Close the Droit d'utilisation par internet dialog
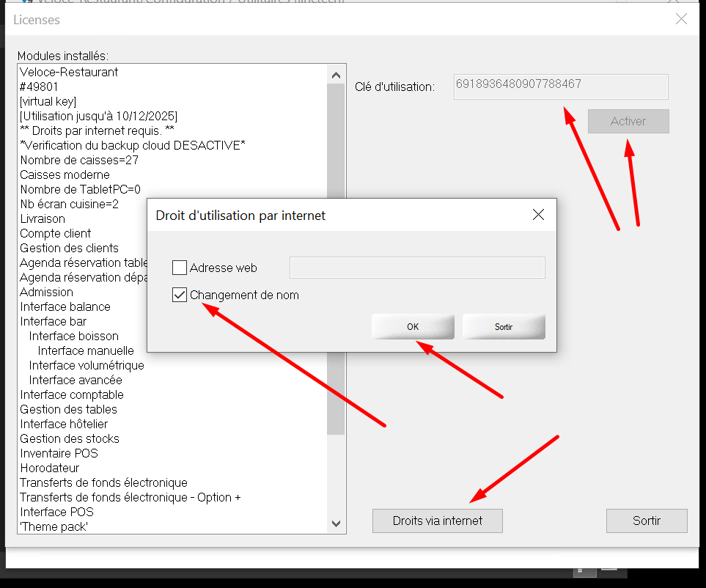706x588 pixels. (x=539, y=215)
